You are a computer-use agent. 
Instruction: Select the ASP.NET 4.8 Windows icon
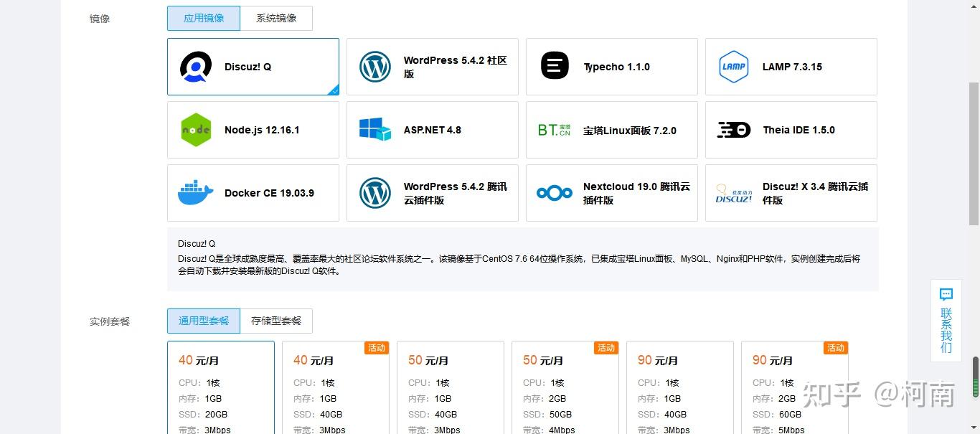pos(375,130)
